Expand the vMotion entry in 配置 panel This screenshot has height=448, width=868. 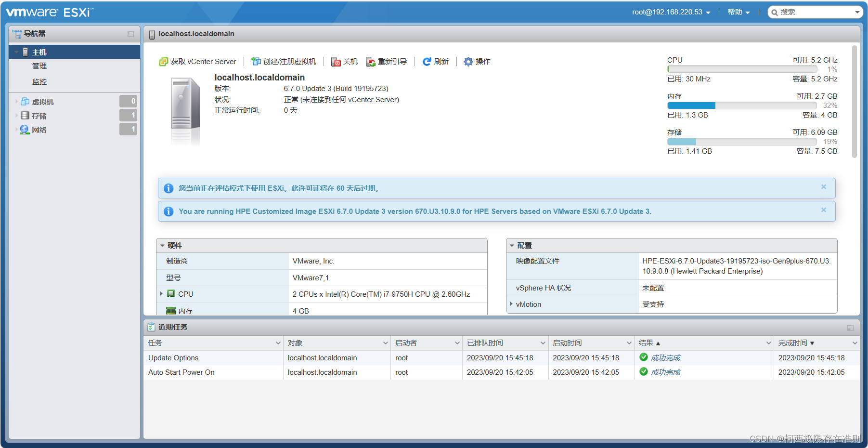click(x=511, y=304)
